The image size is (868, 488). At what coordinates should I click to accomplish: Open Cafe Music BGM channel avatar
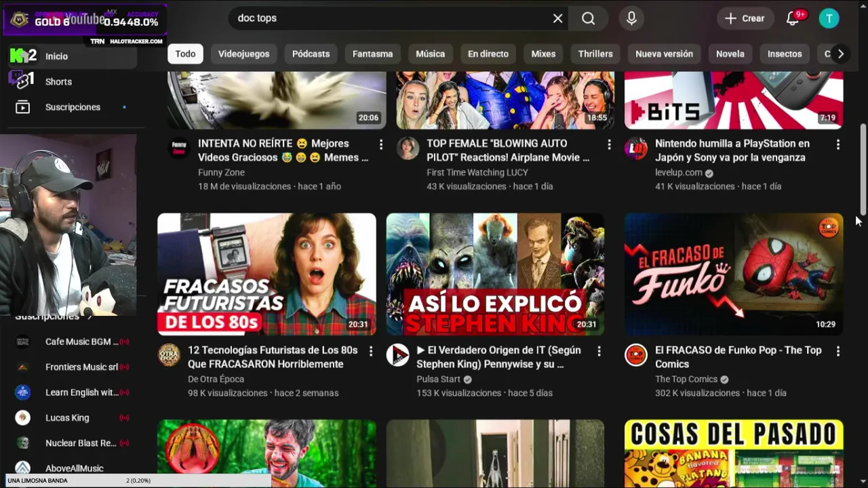23,342
